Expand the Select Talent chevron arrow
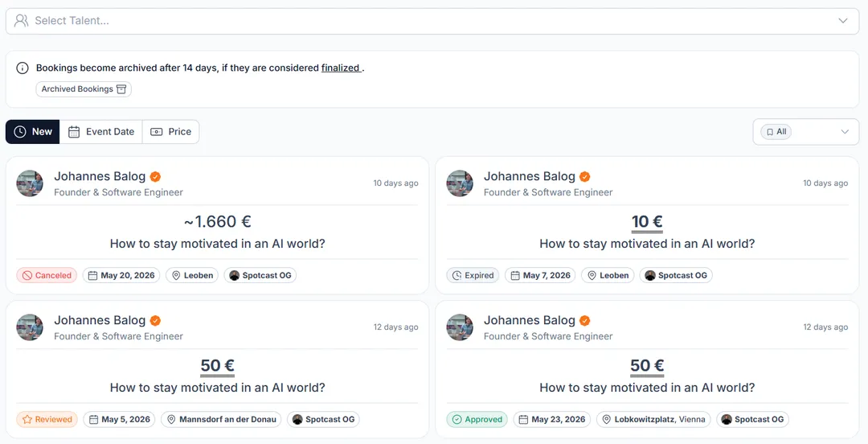The height and width of the screenshot is (444, 868). tap(842, 20)
